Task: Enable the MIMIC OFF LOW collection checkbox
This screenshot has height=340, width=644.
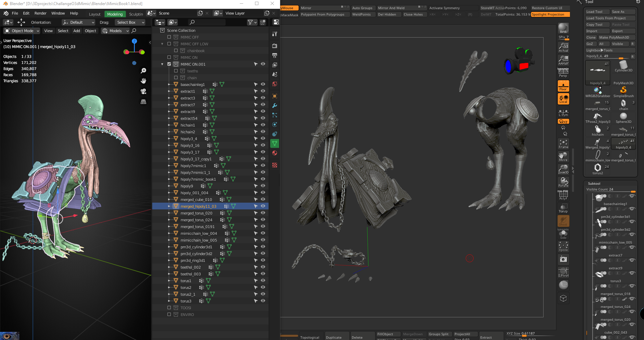Action: coord(170,44)
